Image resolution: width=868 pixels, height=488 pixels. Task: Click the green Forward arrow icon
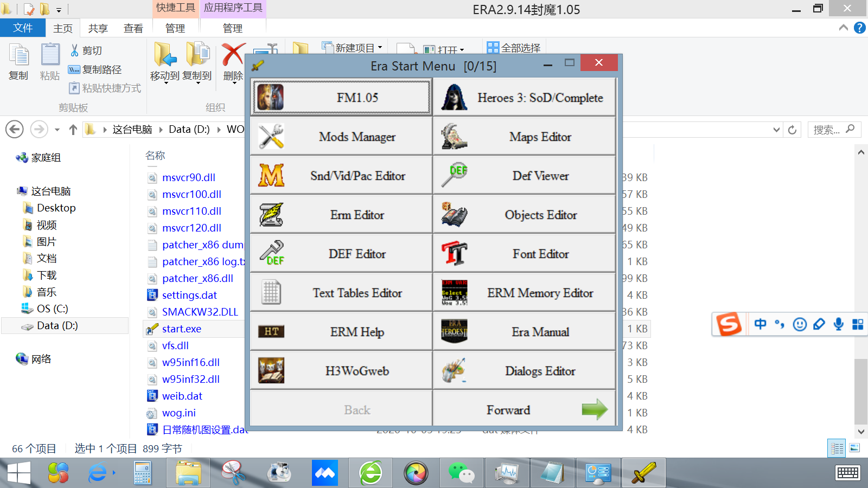click(594, 409)
